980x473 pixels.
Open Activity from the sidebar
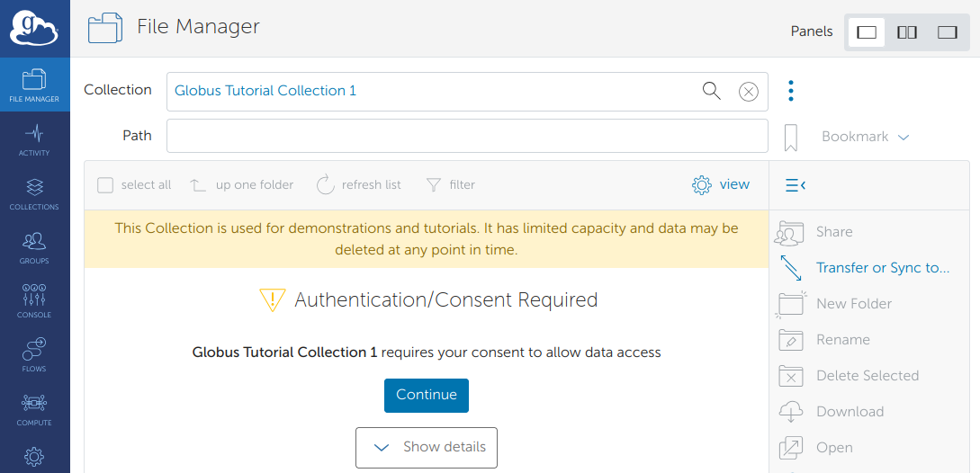click(34, 139)
